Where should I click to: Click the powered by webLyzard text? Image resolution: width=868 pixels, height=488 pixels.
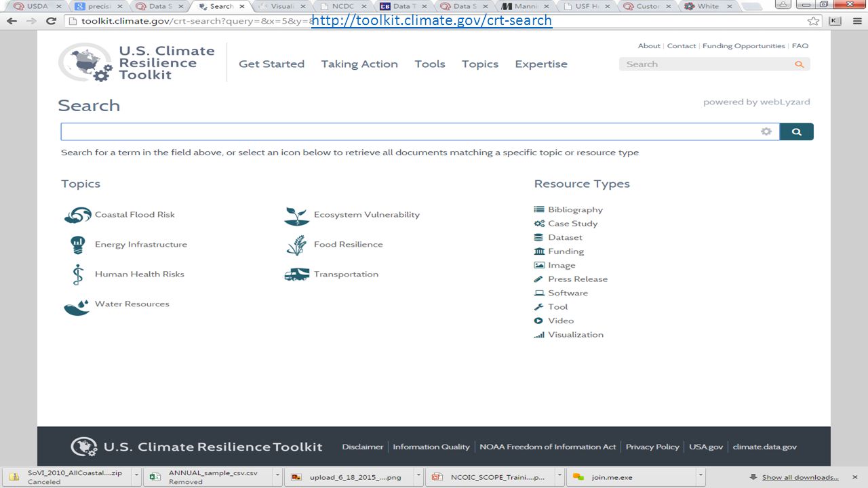[756, 102]
